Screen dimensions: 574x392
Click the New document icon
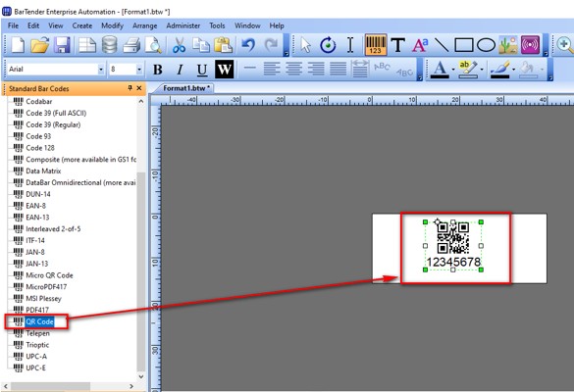coord(18,45)
